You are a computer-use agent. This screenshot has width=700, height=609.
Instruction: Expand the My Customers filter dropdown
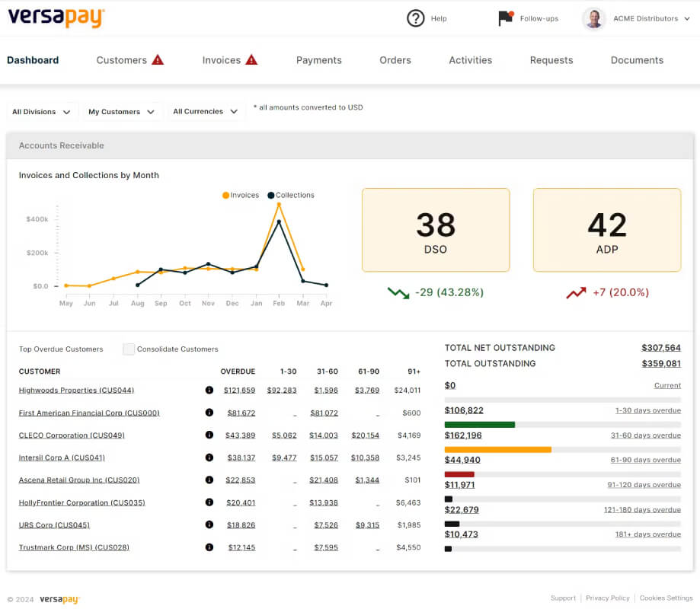pos(121,112)
